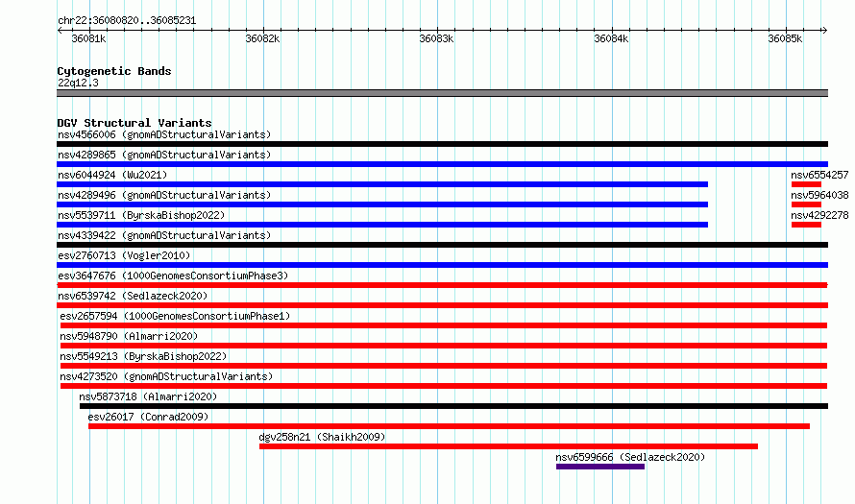The height and width of the screenshot is (504, 855).
Task: Open the nsv5964038 variant label
Action: (819, 195)
